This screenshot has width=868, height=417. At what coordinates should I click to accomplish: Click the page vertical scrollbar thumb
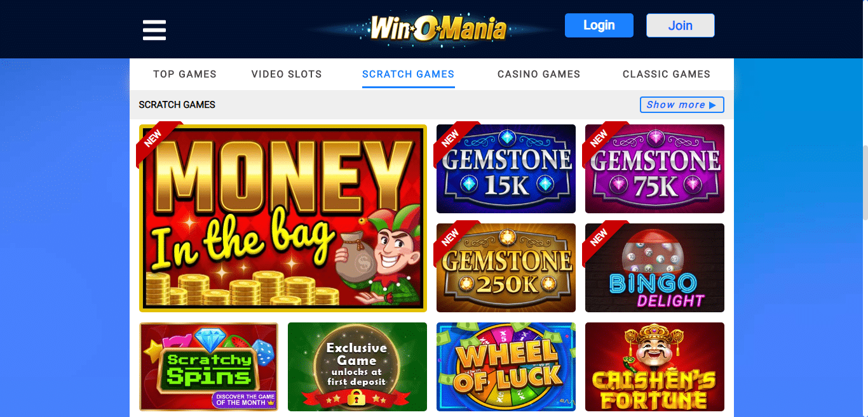[865, 183]
